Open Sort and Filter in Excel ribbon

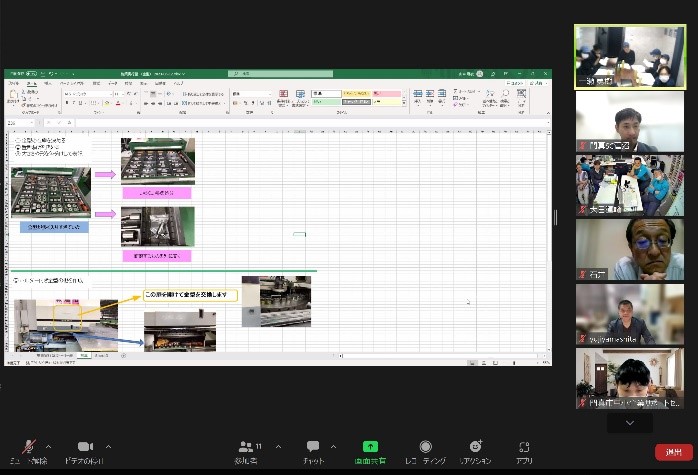click(x=490, y=97)
